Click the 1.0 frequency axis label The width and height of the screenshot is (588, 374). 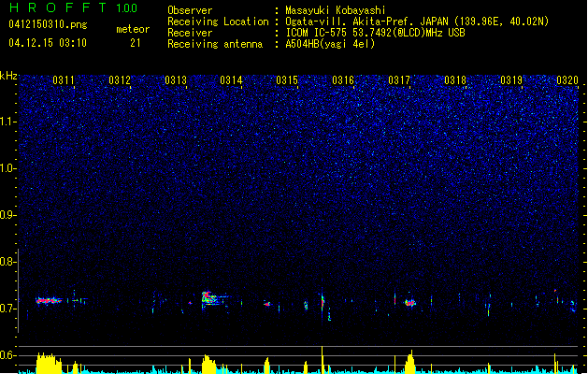(7, 168)
